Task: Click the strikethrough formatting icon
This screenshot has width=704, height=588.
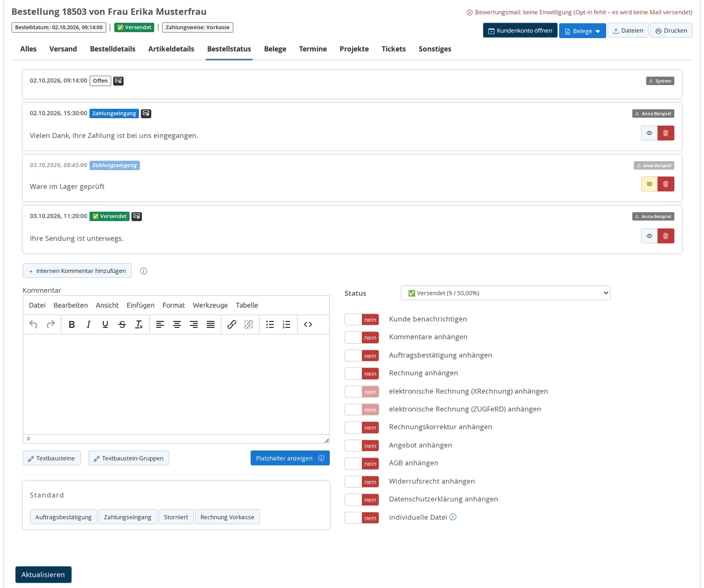Action: pyautogui.click(x=122, y=324)
